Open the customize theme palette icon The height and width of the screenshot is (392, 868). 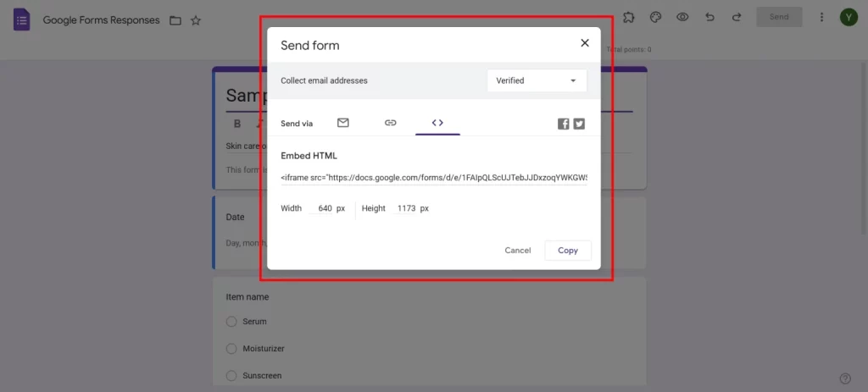point(655,17)
